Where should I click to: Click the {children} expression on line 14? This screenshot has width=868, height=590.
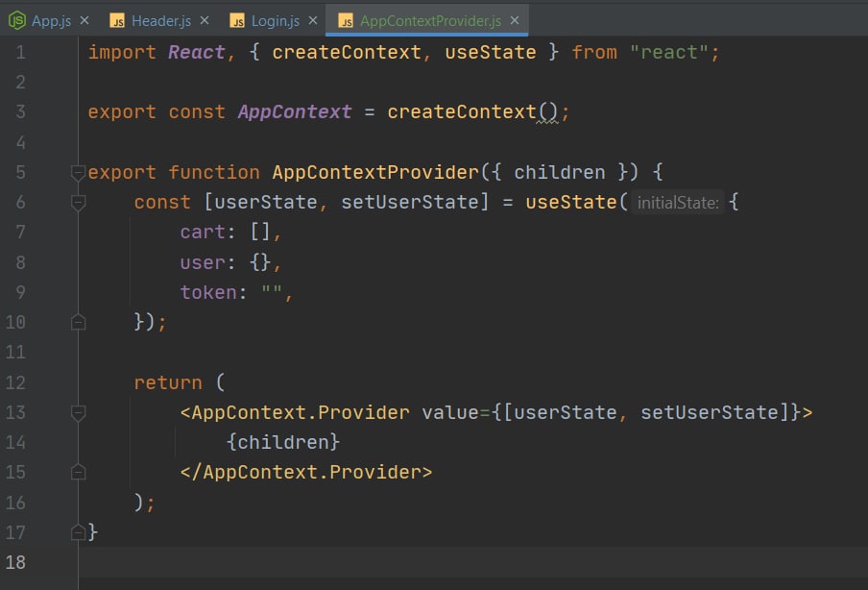click(x=283, y=442)
